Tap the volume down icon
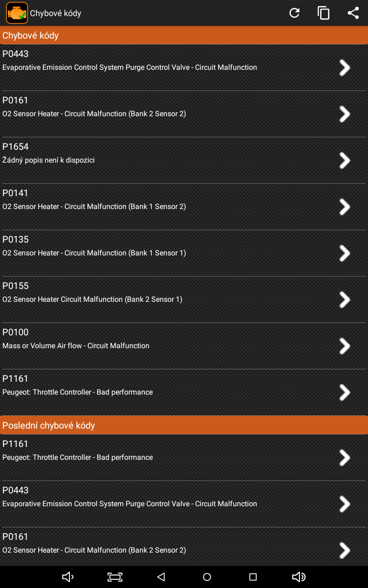Image resolution: width=368 pixels, height=588 pixels. point(68,577)
